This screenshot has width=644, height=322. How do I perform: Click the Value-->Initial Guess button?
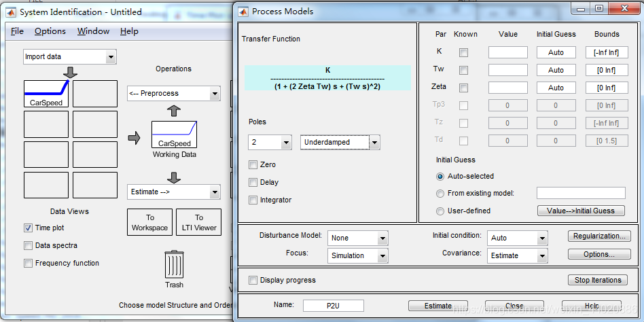point(581,211)
